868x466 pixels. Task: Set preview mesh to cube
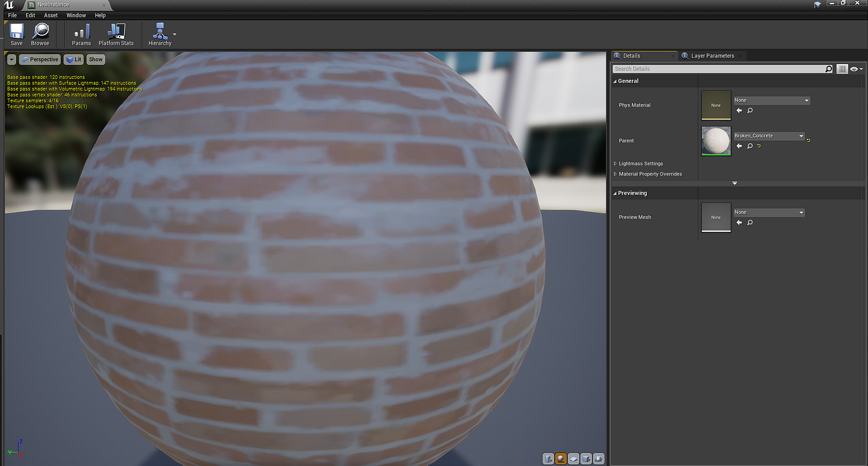(586, 459)
